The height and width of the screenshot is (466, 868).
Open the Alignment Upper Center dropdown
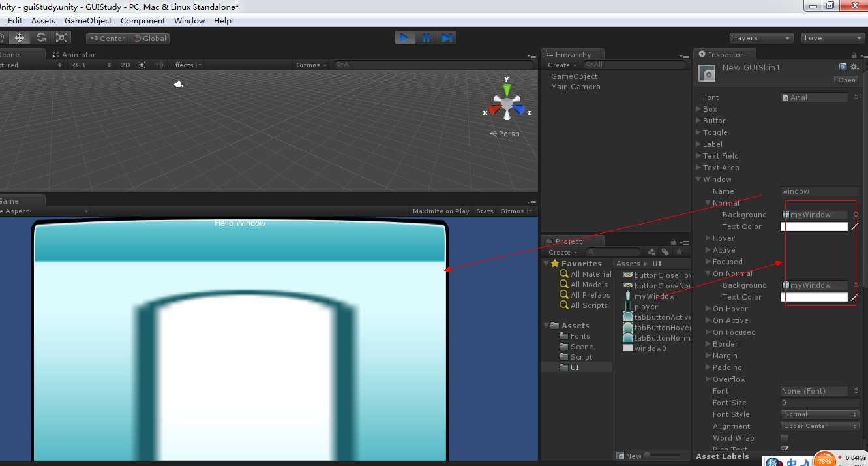(820, 426)
